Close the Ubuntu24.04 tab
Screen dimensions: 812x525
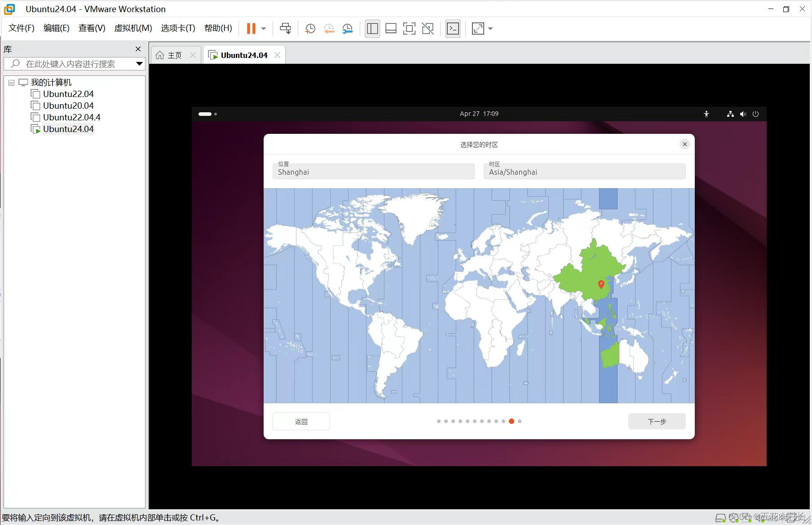277,55
